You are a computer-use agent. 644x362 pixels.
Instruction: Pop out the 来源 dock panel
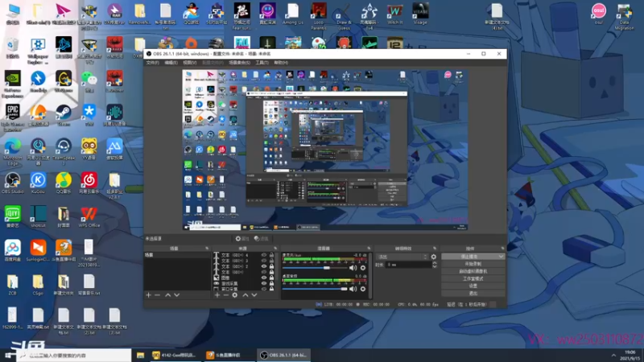point(275,249)
